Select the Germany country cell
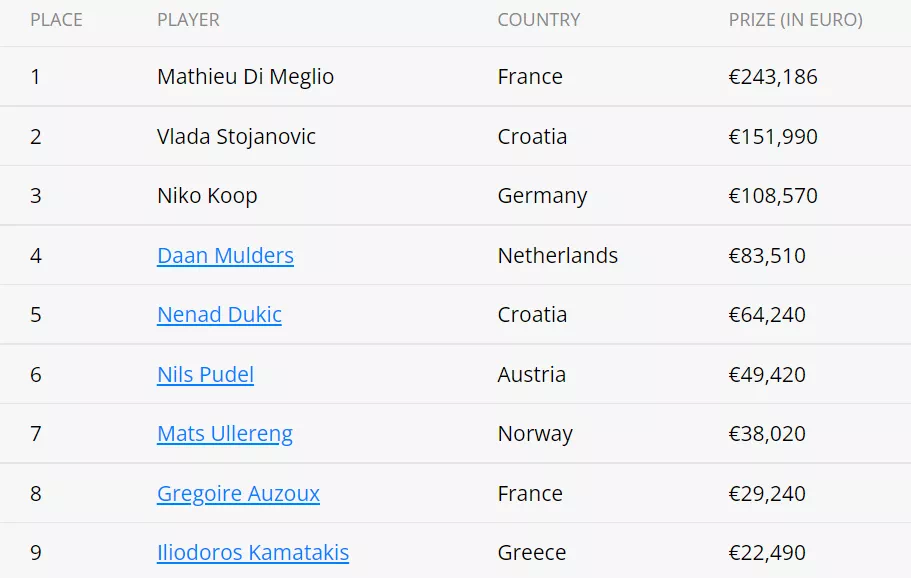The width and height of the screenshot is (911, 578). (542, 196)
